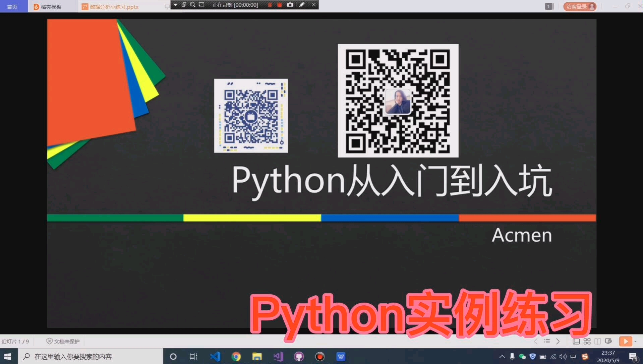Take a screenshot using the camera icon
Viewport: 643px width, 364px height.
tap(290, 5)
